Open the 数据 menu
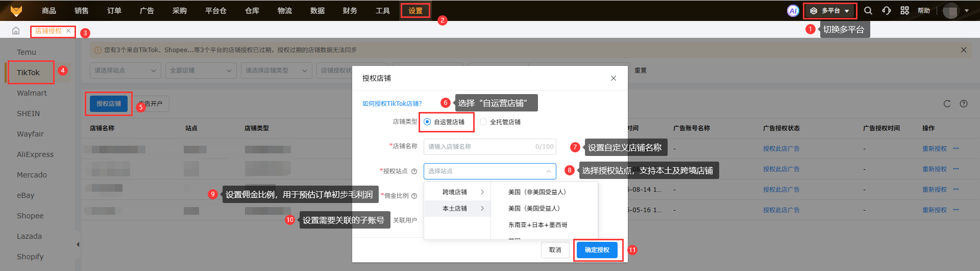The height and width of the screenshot is (271, 980). tap(317, 11)
